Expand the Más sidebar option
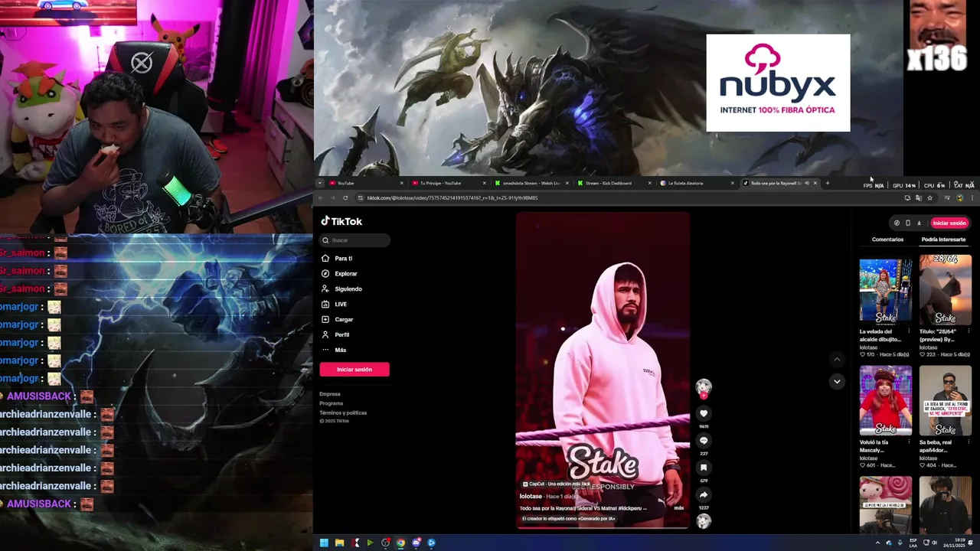 [x=334, y=350]
